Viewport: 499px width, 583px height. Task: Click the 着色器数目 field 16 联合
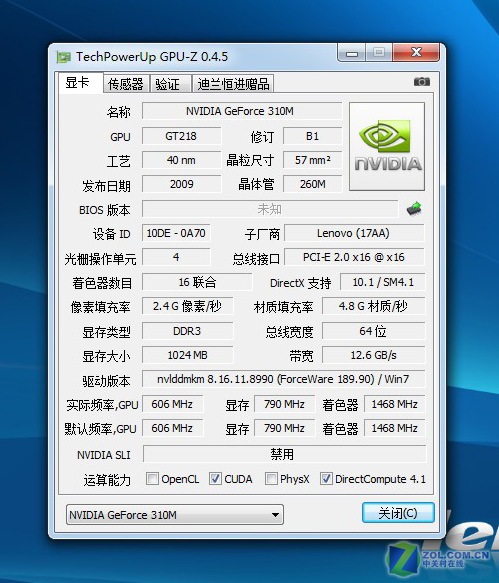click(x=197, y=282)
